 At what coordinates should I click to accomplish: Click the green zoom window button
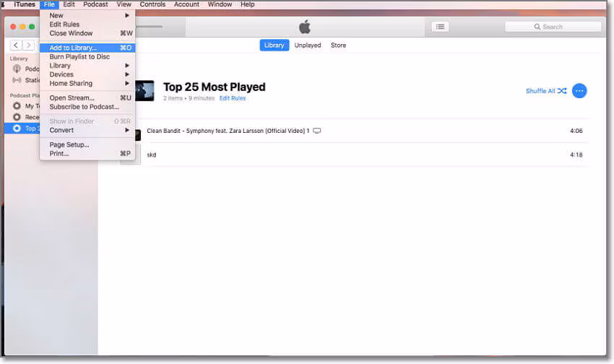[x=32, y=27]
